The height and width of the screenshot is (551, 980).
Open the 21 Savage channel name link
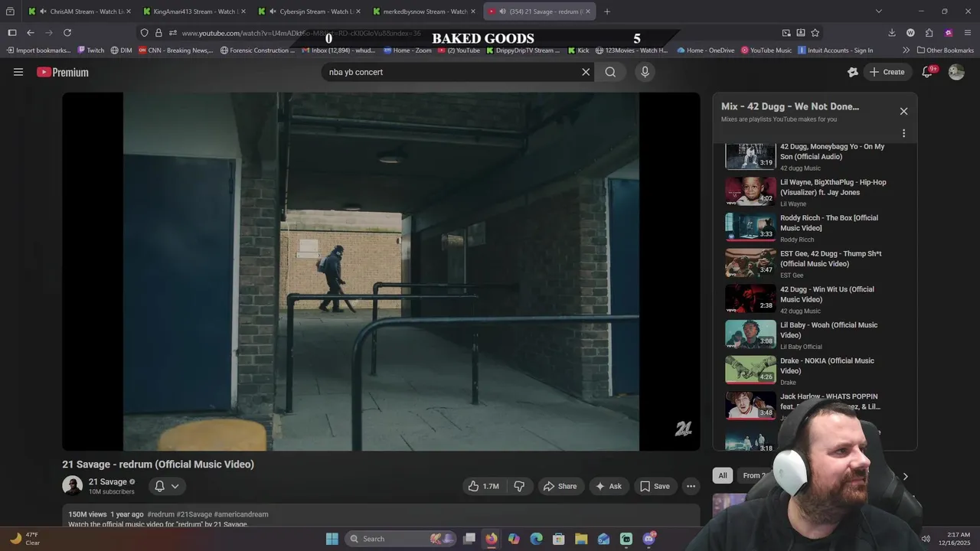[108, 481]
